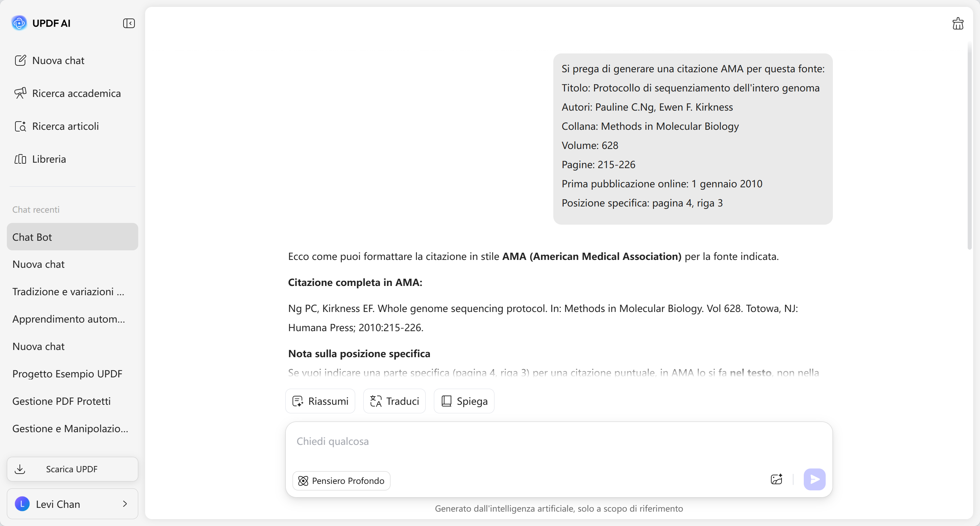Click the Libreria books icon
Image resolution: width=980 pixels, height=526 pixels.
tap(20, 159)
